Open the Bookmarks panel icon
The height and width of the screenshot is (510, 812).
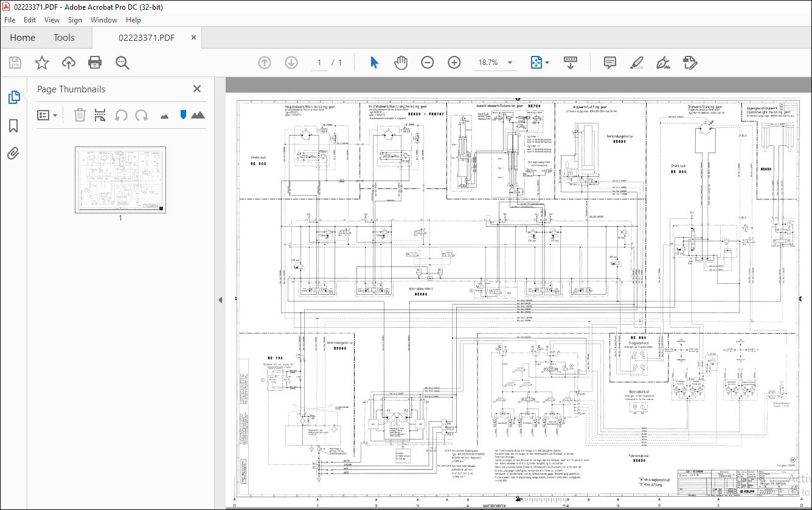(13, 126)
